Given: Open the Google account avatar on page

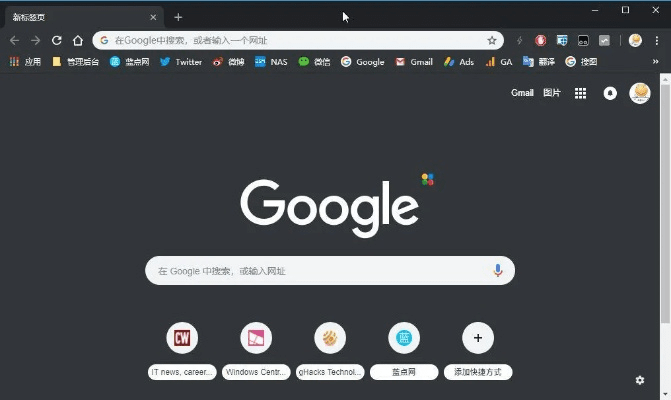Looking at the screenshot, I should pyautogui.click(x=640, y=93).
